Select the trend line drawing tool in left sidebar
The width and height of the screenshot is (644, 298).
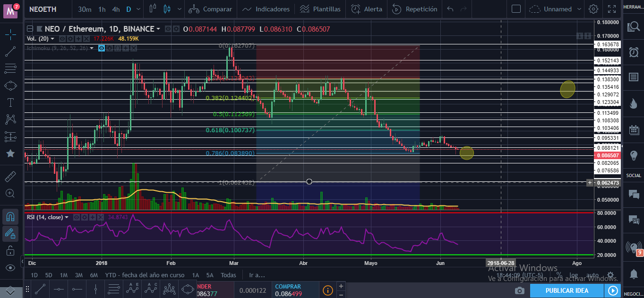(x=10, y=51)
